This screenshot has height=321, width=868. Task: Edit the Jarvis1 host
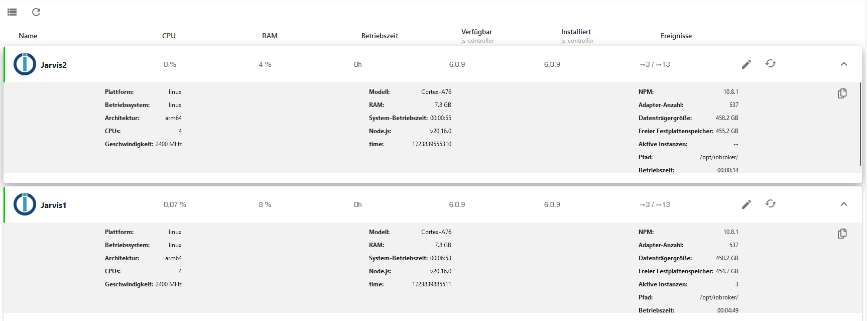tap(747, 204)
